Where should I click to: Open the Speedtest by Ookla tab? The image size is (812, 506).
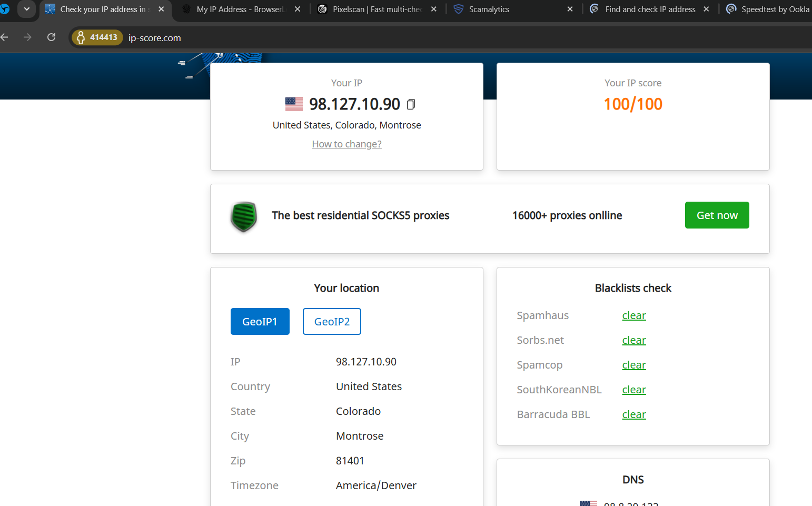tap(774, 9)
